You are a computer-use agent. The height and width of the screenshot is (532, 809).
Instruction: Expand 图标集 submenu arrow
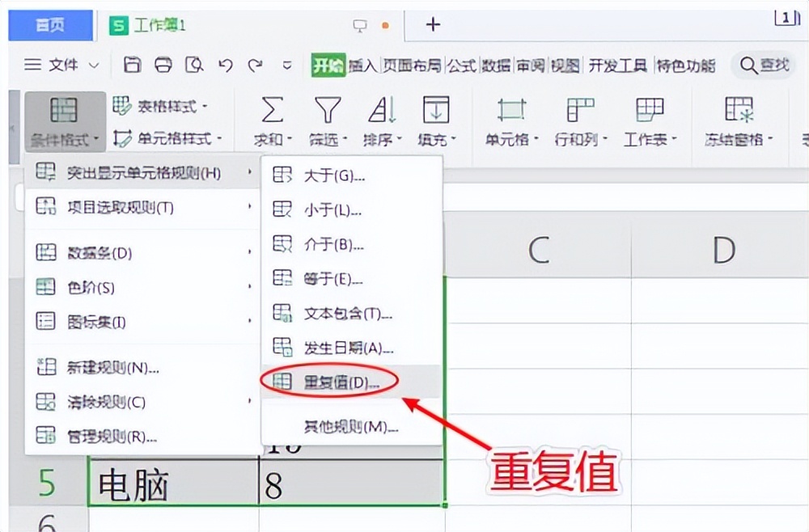pos(250,321)
